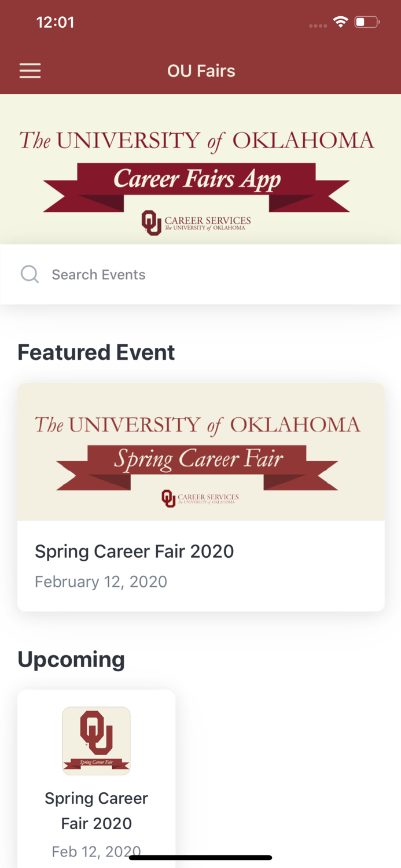Open the Spring Career Fair 2020 featured event card
The width and height of the screenshot is (401, 868).
coord(201,495)
